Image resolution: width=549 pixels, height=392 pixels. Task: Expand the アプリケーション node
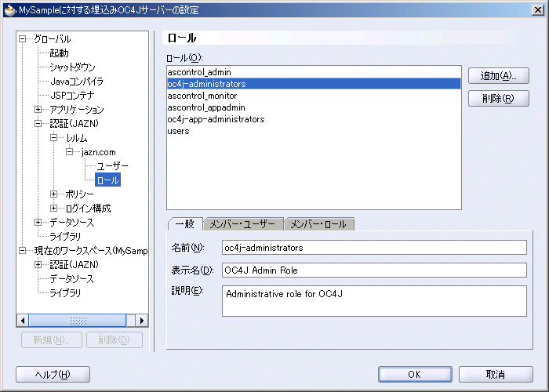click(38, 110)
